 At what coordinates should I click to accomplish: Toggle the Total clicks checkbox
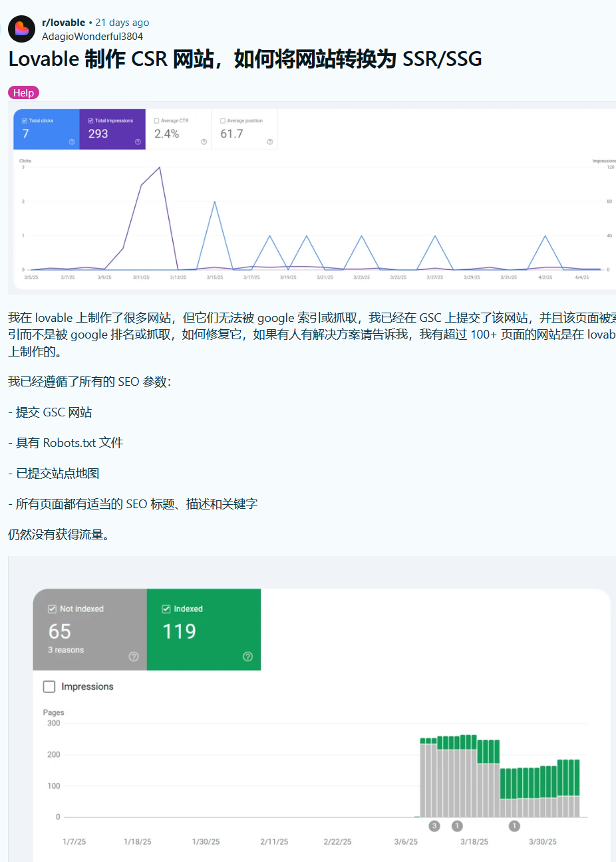tap(25, 120)
